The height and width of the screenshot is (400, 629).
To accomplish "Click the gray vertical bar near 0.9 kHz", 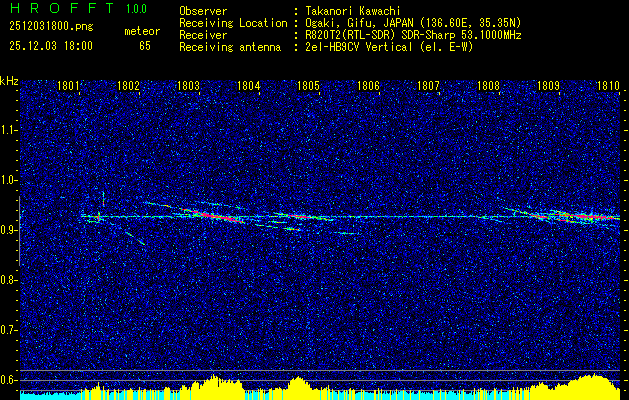I will pos(19,231).
